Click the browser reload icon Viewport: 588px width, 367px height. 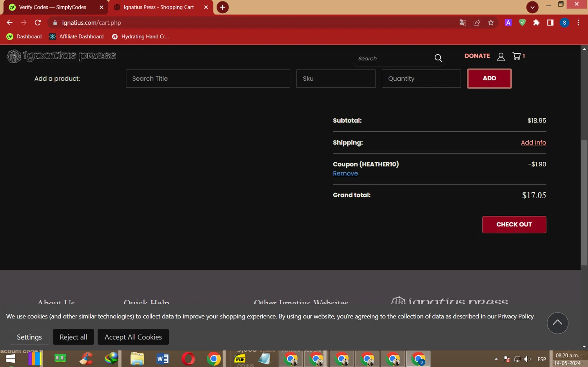pos(38,23)
